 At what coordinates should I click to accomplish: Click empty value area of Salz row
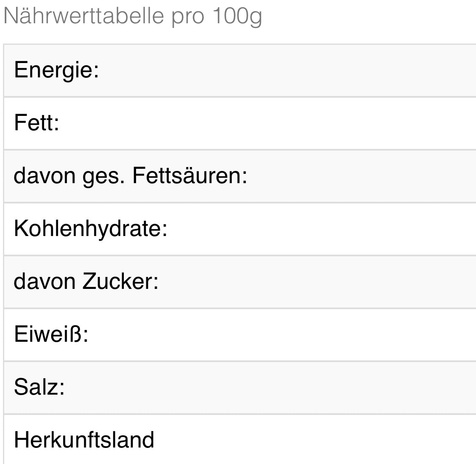point(338,387)
